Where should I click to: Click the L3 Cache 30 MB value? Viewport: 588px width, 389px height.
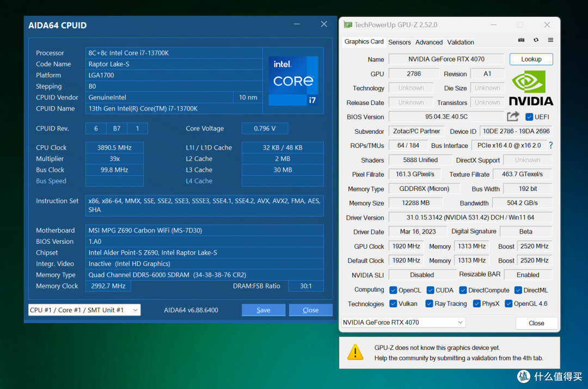(x=283, y=170)
